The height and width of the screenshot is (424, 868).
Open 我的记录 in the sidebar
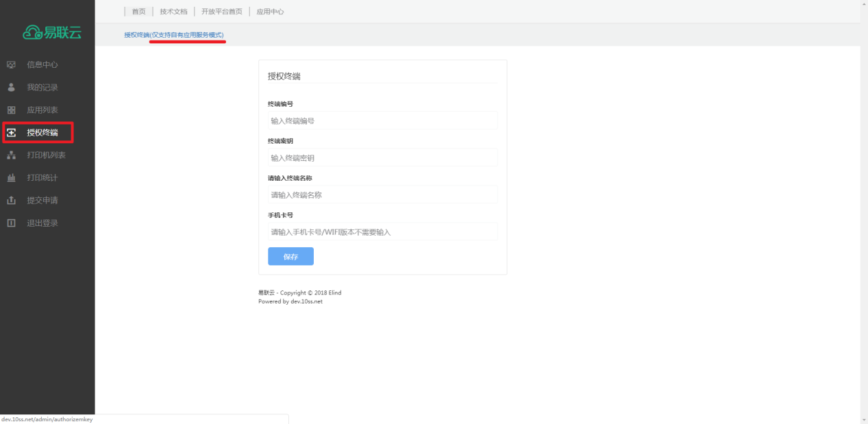(x=42, y=88)
